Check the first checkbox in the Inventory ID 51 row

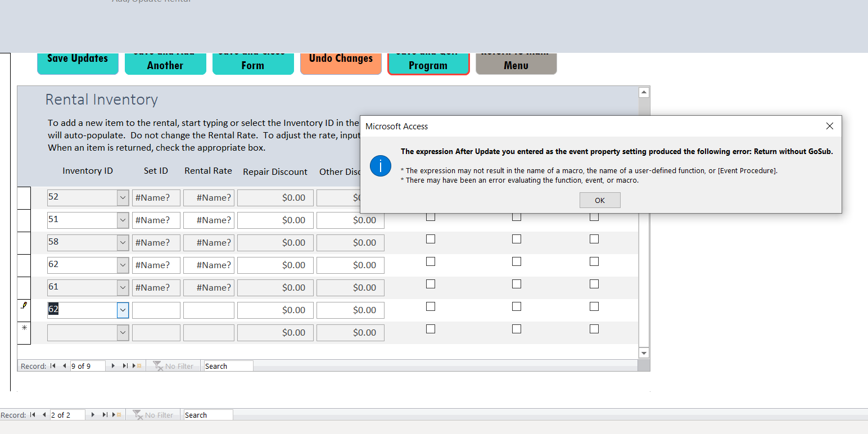click(431, 216)
